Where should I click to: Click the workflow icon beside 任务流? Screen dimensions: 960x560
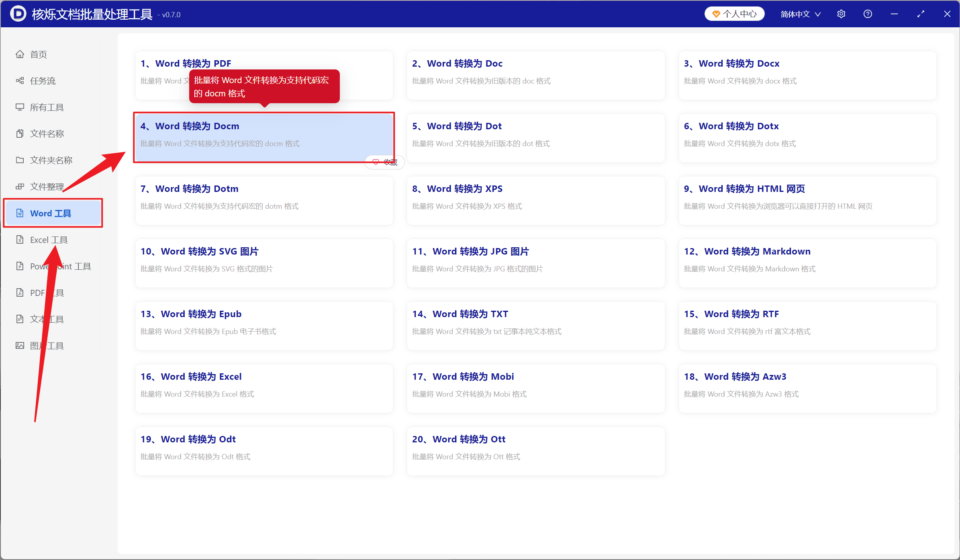(x=20, y=81)
